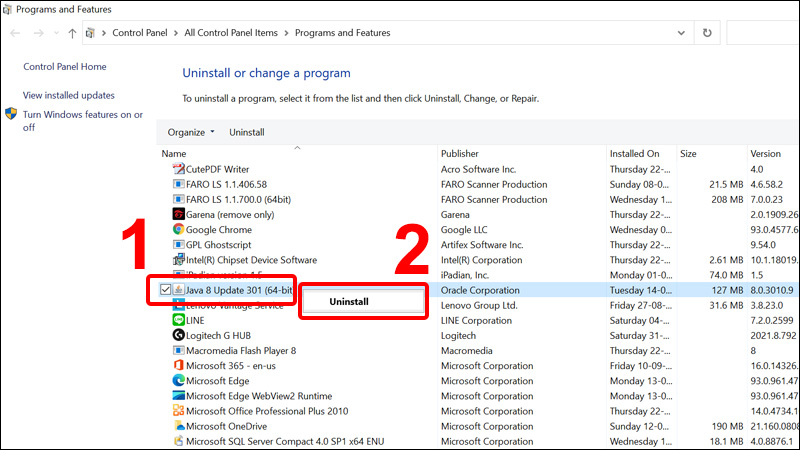The height and width of the screenshot is (450, 800).
Task: Click the Logitech G HUB icon
Action: pos(178,335)
